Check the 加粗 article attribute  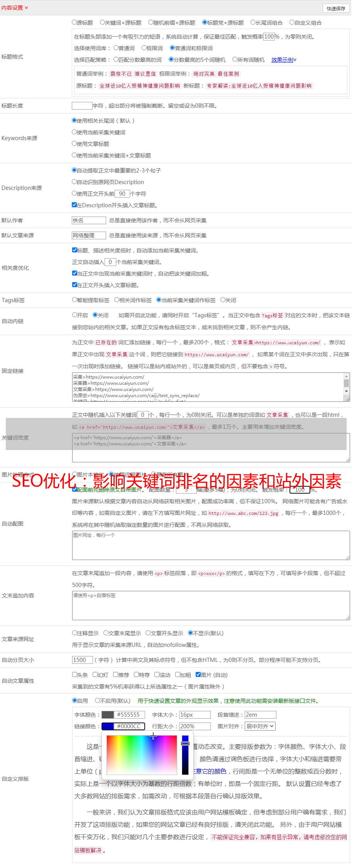tap(178, 675)
